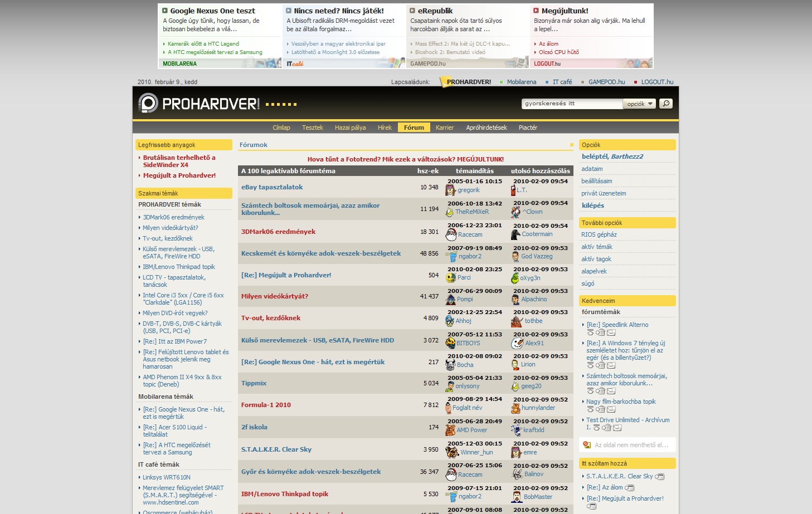Click tothbe's viking avatar
The image size is (812, 514).
tap(517, 321)
